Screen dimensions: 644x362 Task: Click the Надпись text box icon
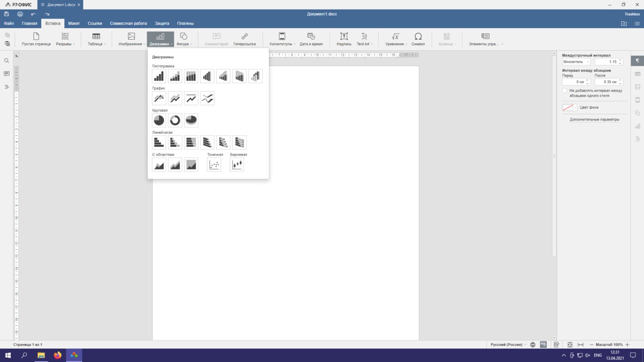pyautogui.click(x=344, y=39)
